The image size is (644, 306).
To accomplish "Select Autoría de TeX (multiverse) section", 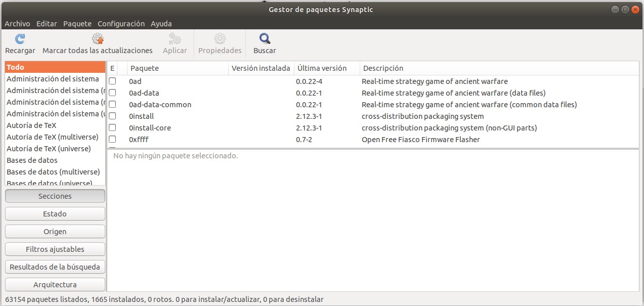I will pos(55,137).
